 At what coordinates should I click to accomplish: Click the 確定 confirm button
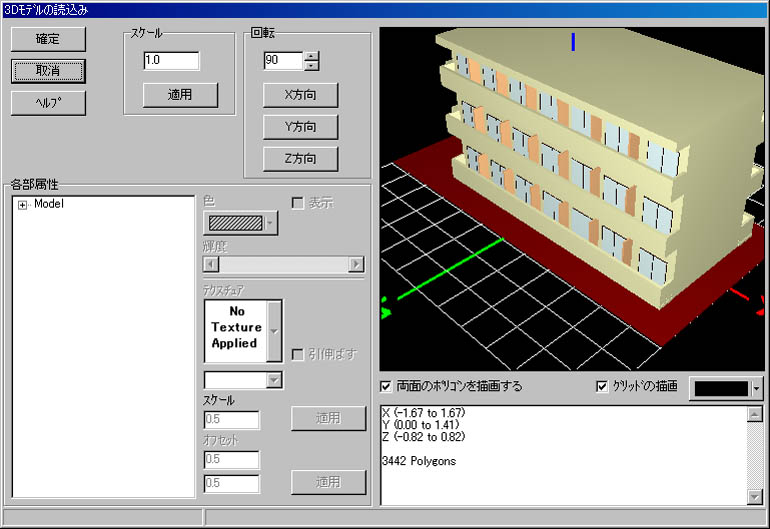point(48,39)
